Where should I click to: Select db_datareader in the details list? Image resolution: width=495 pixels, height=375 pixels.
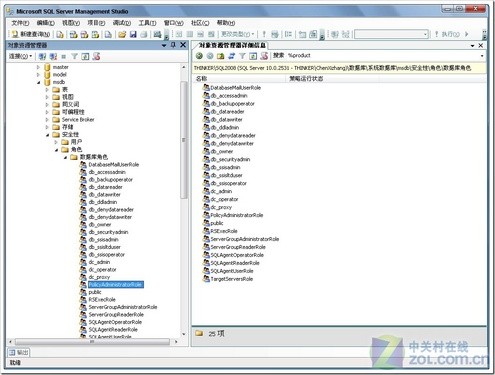tap(227, 112)
